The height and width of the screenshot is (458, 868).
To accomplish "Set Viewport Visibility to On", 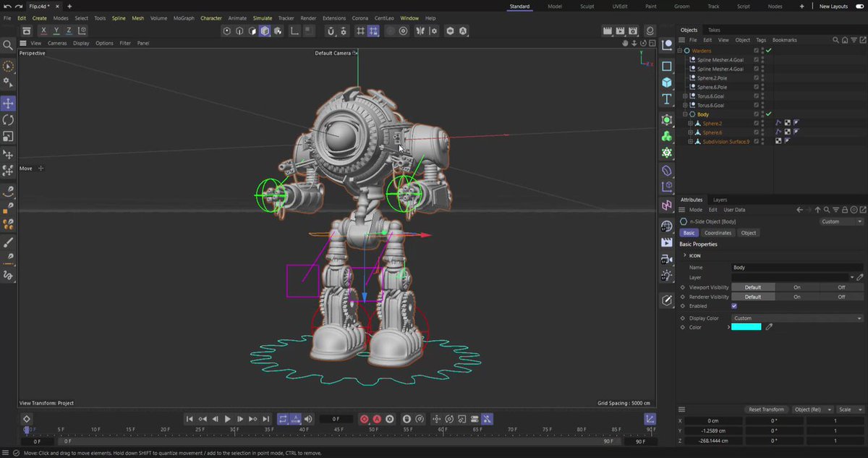I will click(x=797, y=287).
